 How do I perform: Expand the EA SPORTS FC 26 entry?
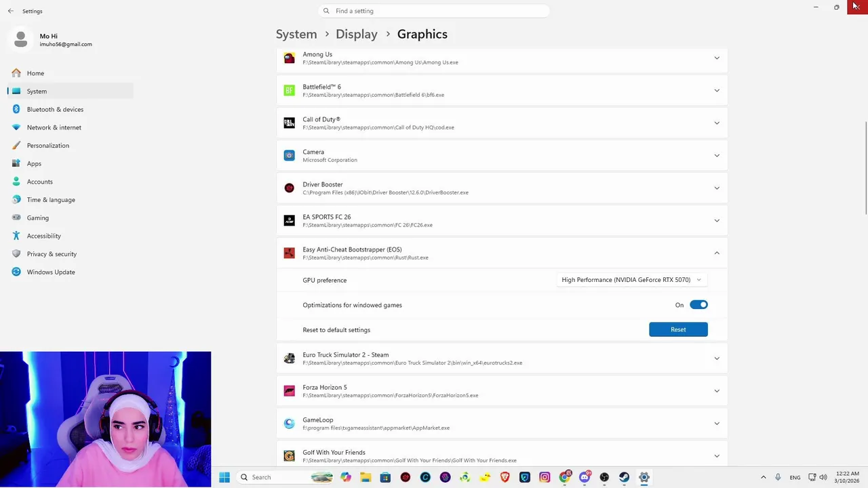tap(717, 221)
